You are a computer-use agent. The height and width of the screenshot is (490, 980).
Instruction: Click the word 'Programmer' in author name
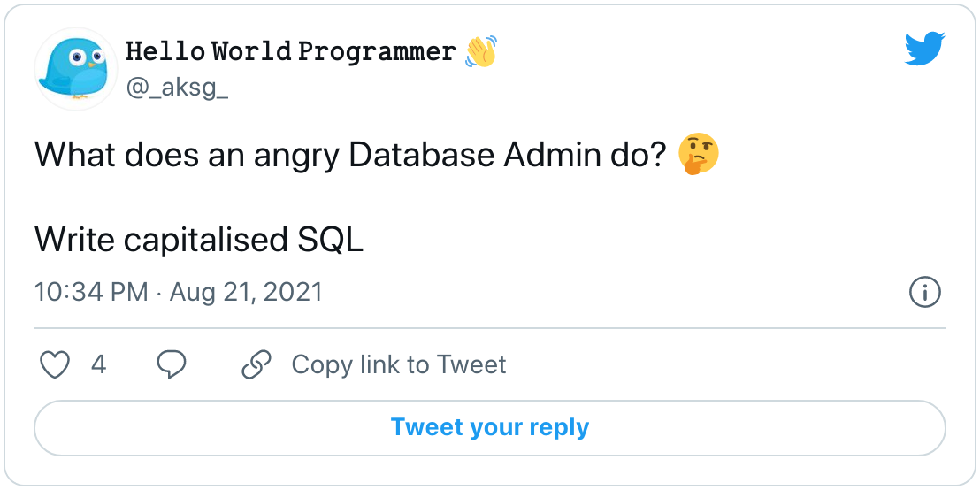[x=376, y=52]
